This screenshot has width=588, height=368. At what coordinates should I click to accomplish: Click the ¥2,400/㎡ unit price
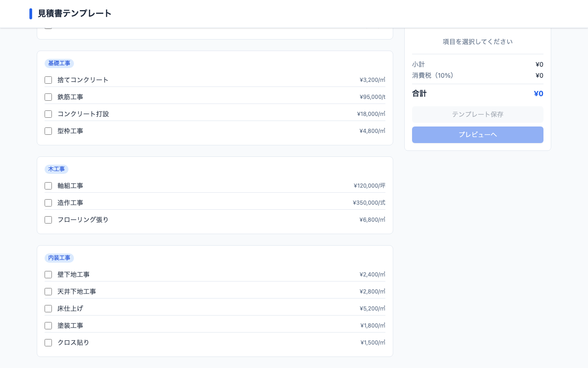click(x=373, y=275)
